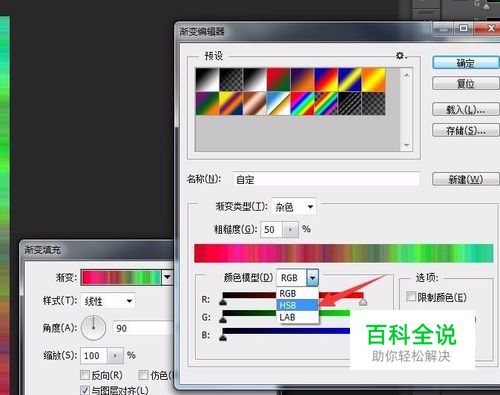
Task: Expand the 渐变类型 dropdown
Action: point(294,207)
